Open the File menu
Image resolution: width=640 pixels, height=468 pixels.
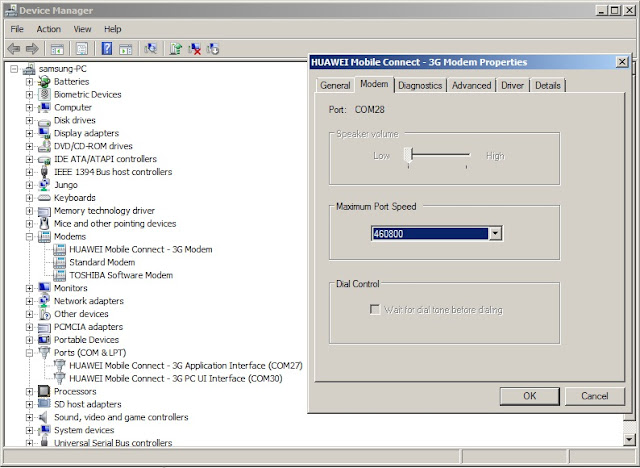pyautogui.click(x=17, y=29)
